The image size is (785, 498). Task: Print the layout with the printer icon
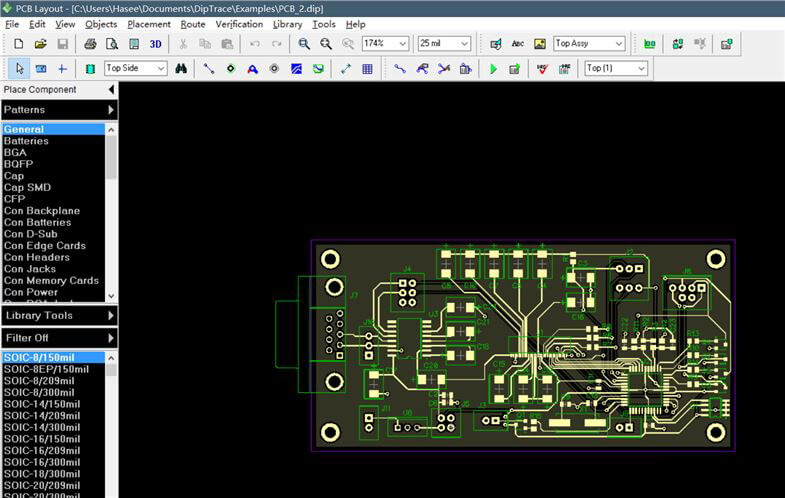point(90,44)
